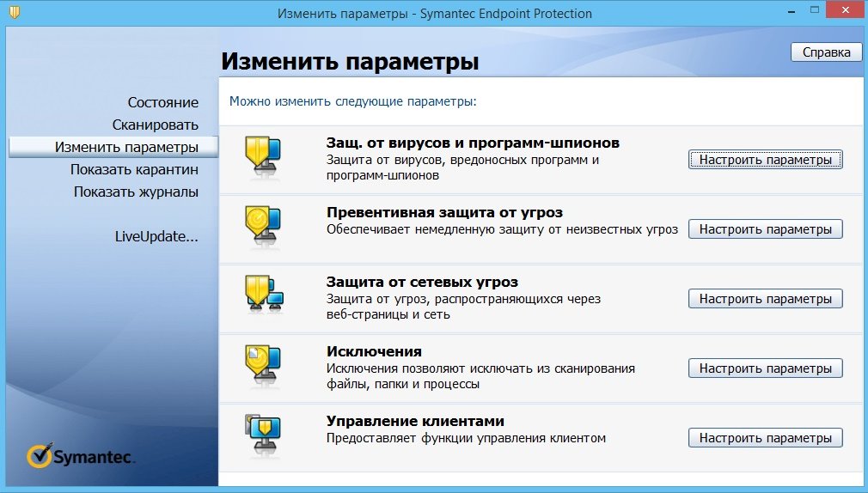Image resolution: width=868 pixels, height=493 pixels.
Task: Click the Изменить параметры page title
Action: coord(350,62)
